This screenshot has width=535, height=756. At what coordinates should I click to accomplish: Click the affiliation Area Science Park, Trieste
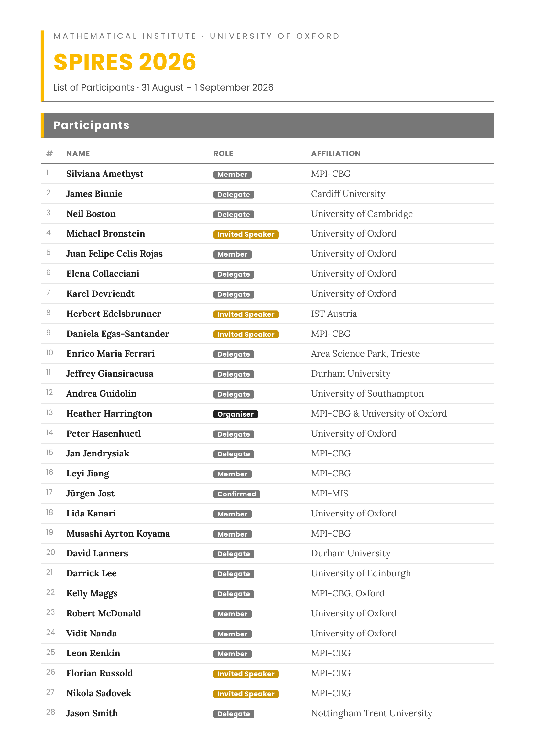click(365, 353)
